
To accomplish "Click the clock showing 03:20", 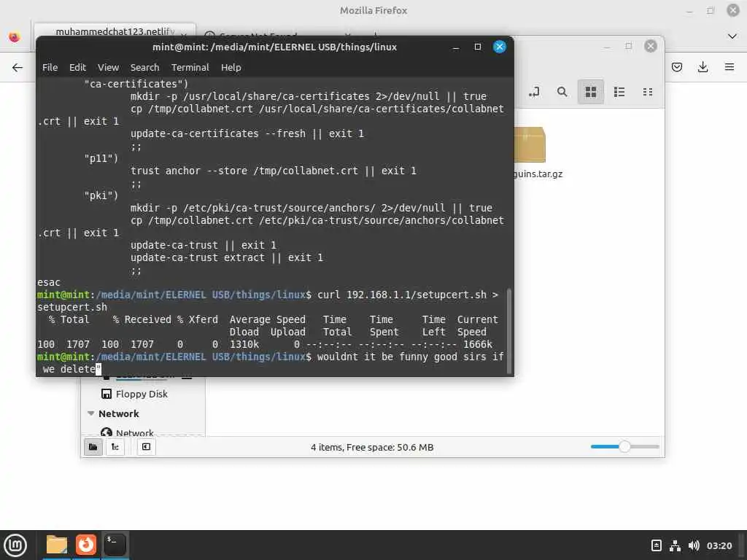I will coord(719,545).
